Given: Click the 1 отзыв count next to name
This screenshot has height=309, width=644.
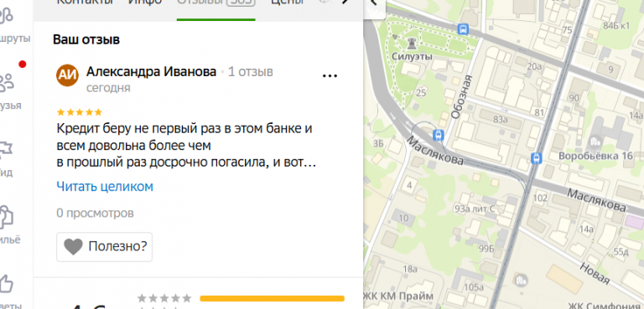Looking at the screenshot, I should (251, 72).
